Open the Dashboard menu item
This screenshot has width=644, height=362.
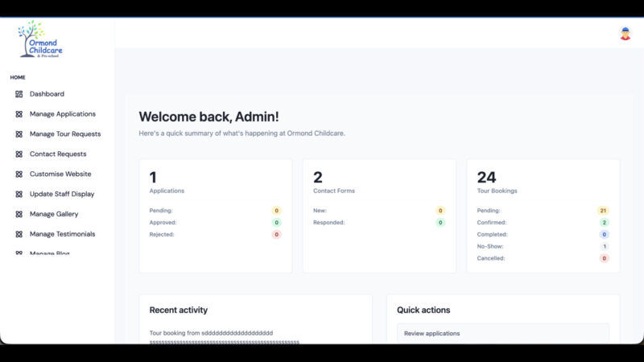[x=47, y=94]
